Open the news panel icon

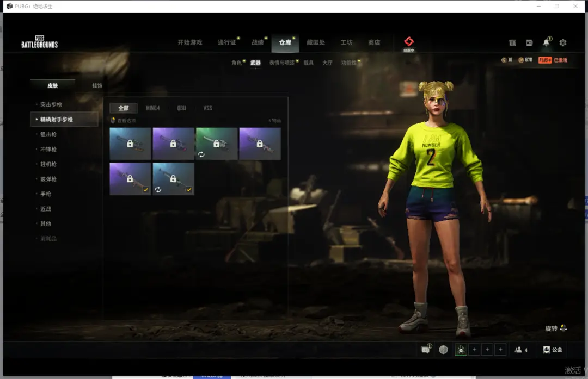529,43
